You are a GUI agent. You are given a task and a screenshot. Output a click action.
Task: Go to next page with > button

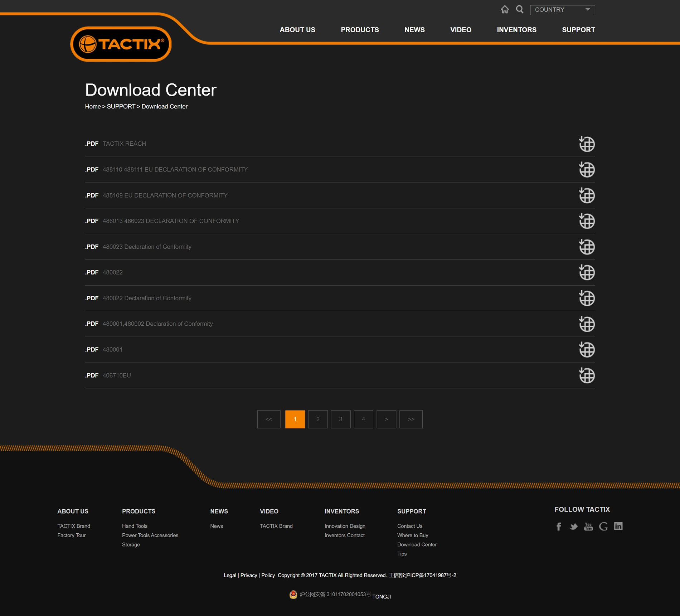(386, 419)
